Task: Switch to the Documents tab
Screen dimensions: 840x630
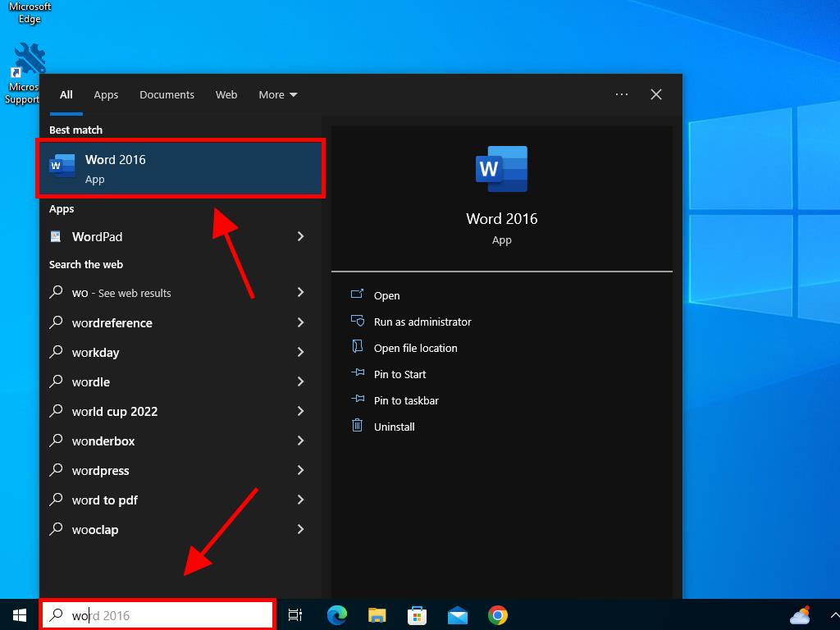Action: (167, 94)
